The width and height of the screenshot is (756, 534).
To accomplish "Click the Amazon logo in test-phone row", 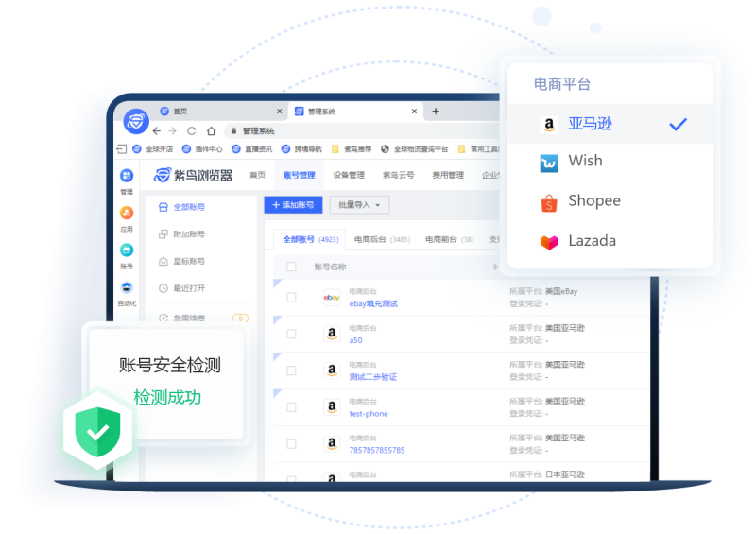I will point(332,407).
